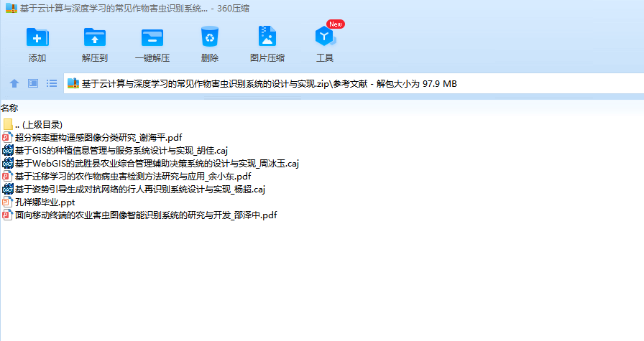
Task: Open the 图片压缩 image compression tool
Action: click(x=267, y=37)
